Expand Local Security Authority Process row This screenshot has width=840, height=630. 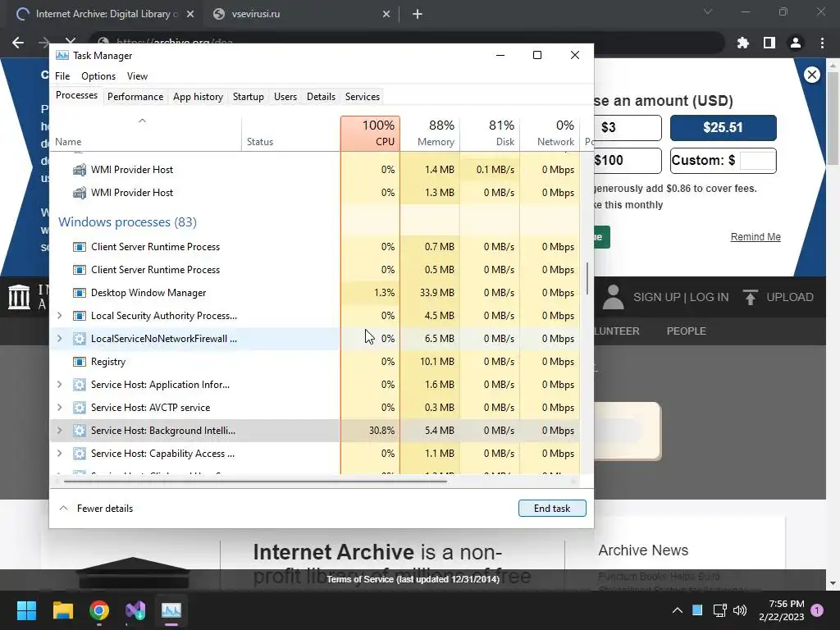(x=59, y=316)
